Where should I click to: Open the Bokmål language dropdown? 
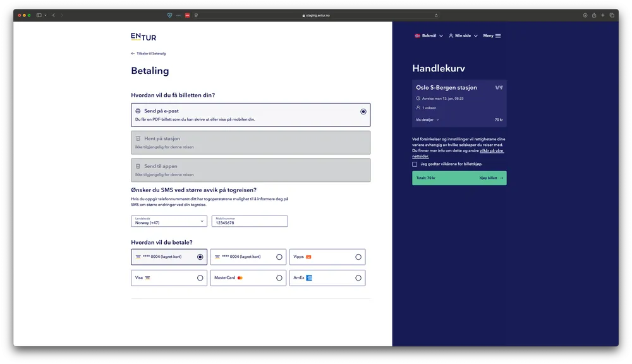(429, 36)
